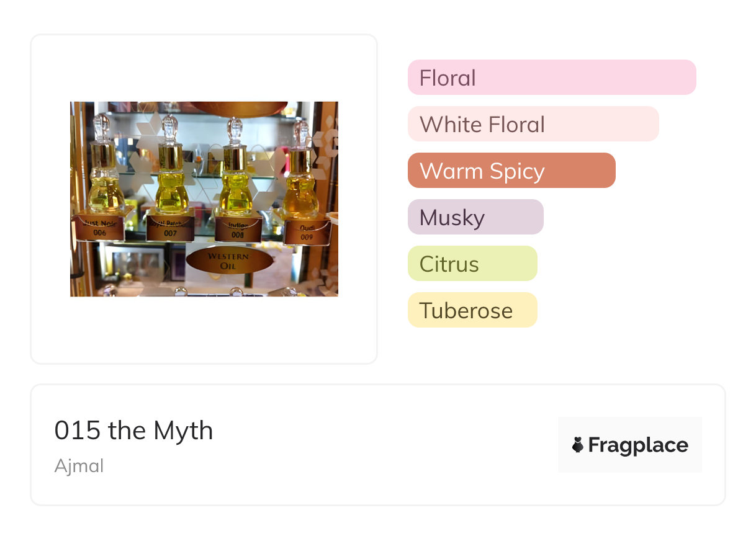Pick the Citrus accord bar
This screenshot has width=756, height=536.
tap(472, 264)
